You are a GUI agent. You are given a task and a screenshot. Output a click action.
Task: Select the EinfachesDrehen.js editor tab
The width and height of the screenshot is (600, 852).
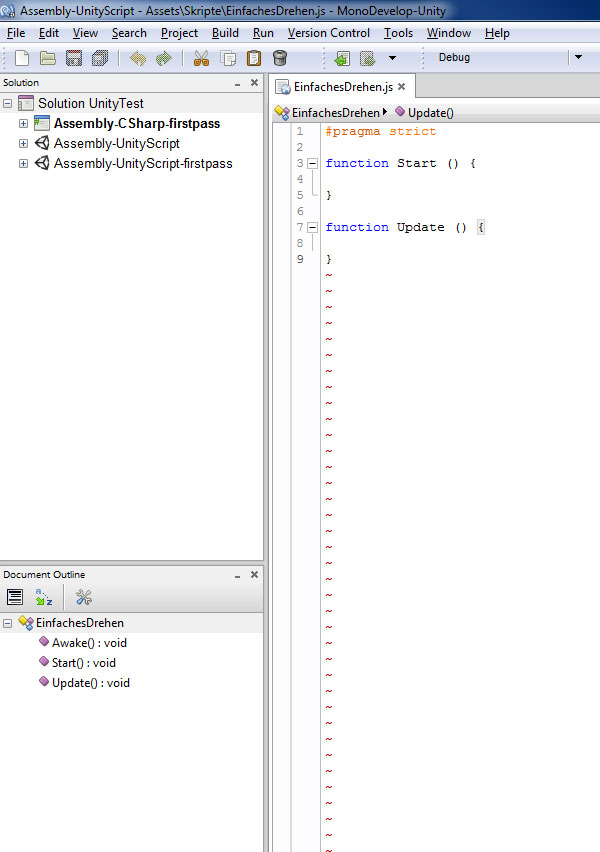tap(342, 87)
